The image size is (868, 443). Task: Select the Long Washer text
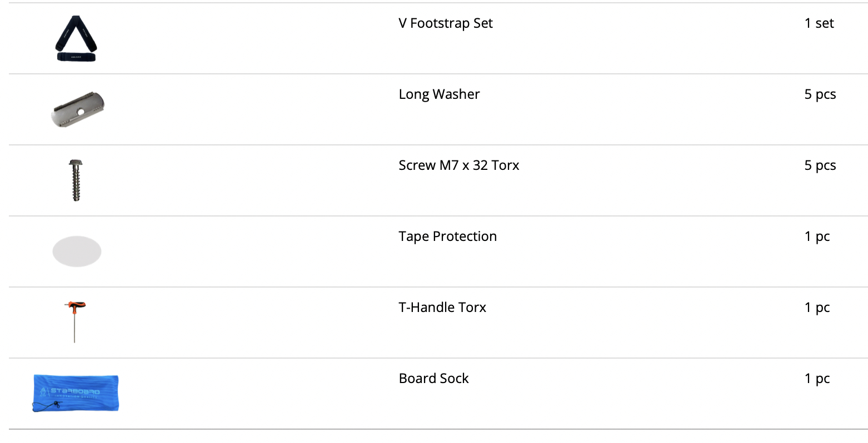coord(439,94)
